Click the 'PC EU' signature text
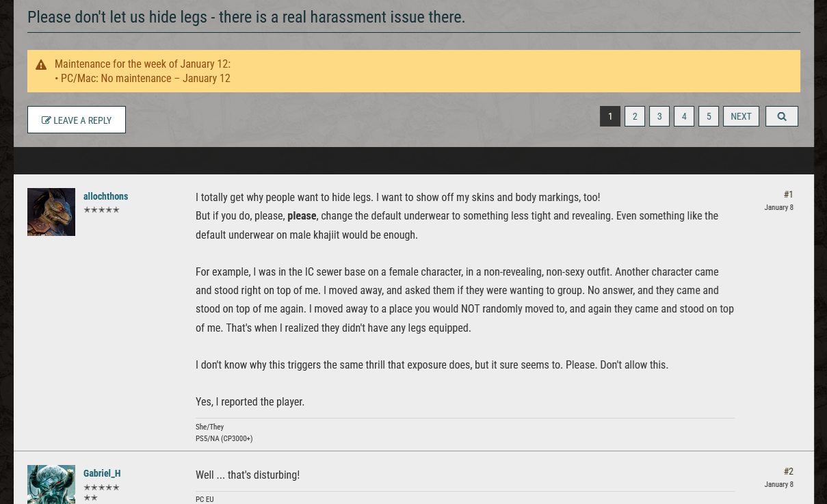Viewport: 827px width, 504px height. (x=205, y=499)
